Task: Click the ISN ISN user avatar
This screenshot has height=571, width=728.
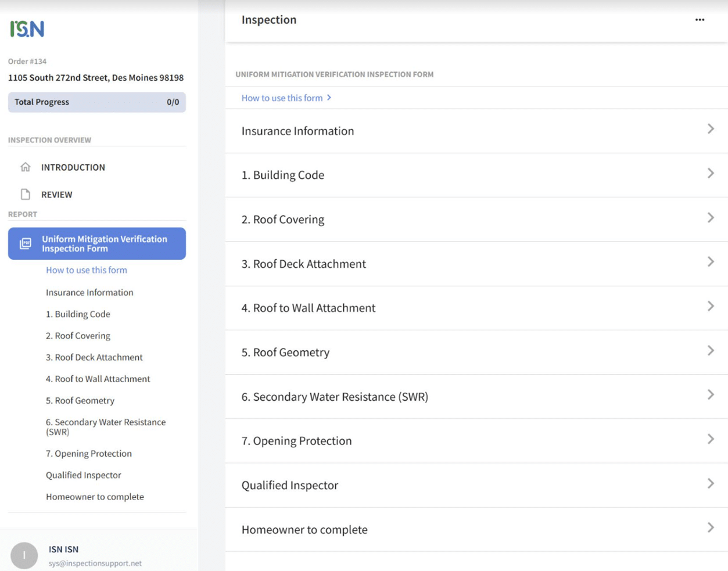Action: [24, 555]
